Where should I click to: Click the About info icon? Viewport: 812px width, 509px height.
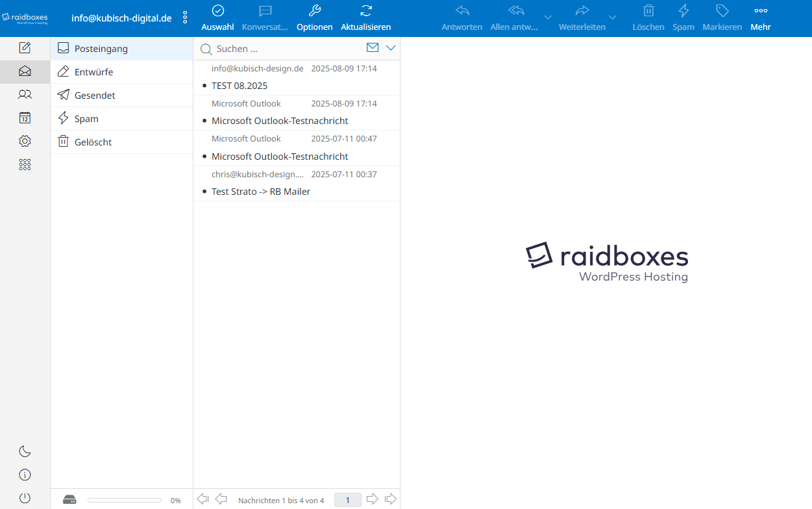25,475
